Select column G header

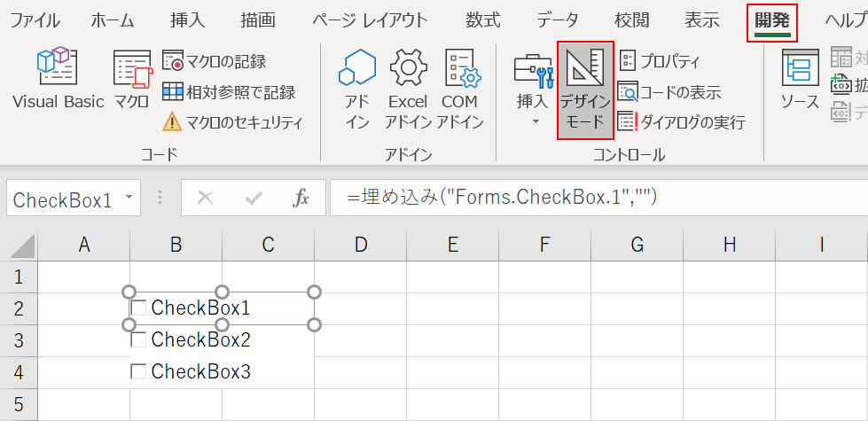(x=637, y=246)
